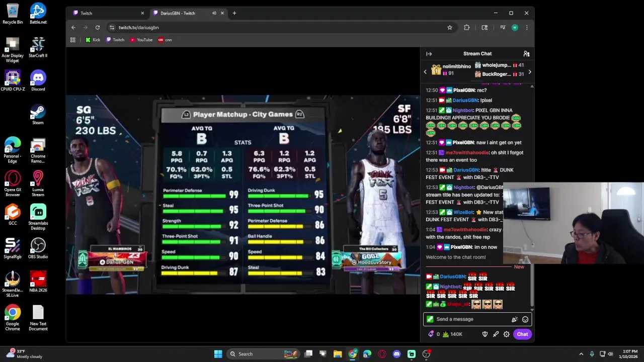This screenshot has width=644, height=362.
Task: Open Chrome three-dot menu
Action: pos(527,28)
